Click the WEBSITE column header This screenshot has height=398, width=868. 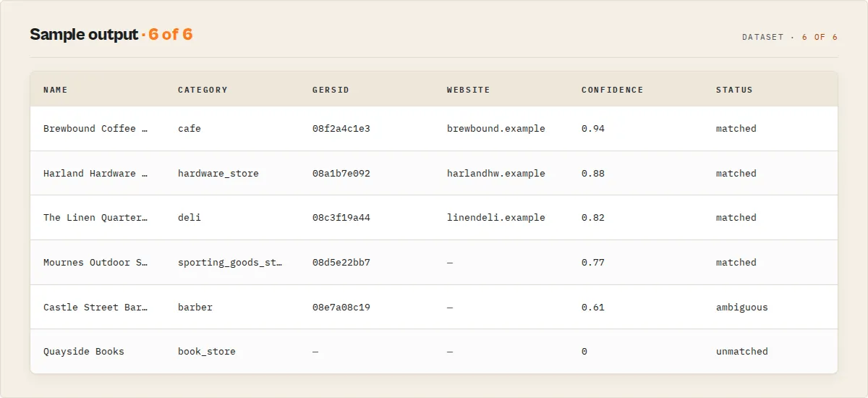(x=468, y=90)
